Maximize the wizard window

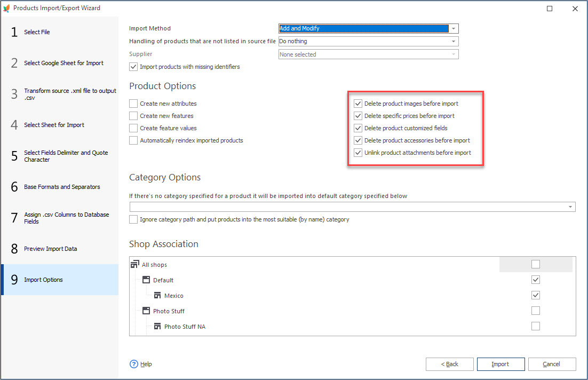pyautogui.click(x=550, y=8)
